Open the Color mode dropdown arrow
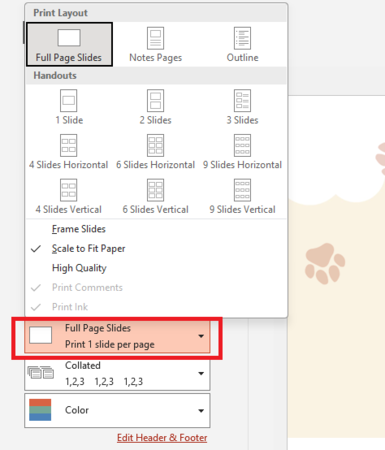 pos(201,411)
